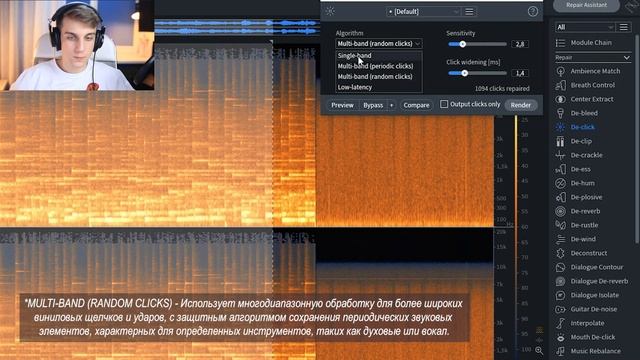Expand the Repair category dropdown
This screenshot has height=360, width=640.
tap(592, 58)
